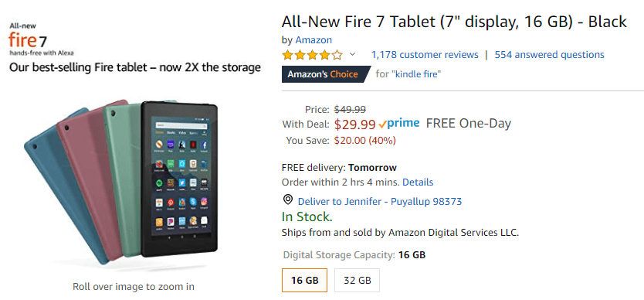Open the 1,178 customer reviews link

(x=425, y=55)
